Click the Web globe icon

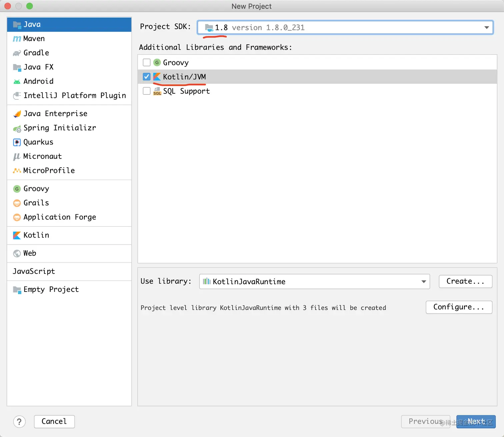[17, 254]
